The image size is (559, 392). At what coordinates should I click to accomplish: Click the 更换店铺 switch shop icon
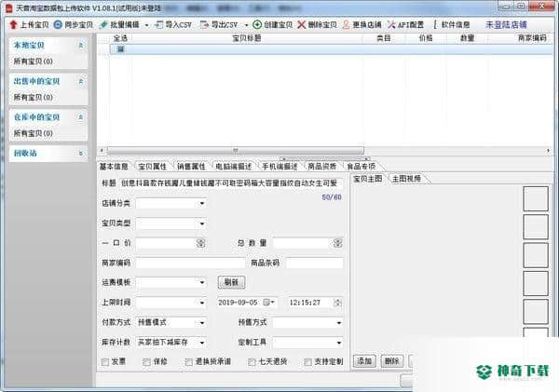click(346, 24)
